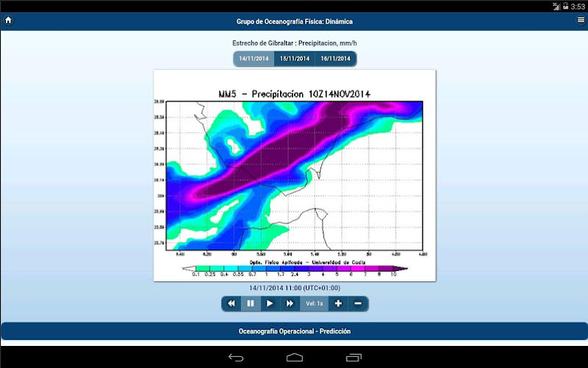Click the timestamp 14/11/2014 11:00 (UTC+01:00)
Viewport: 588px width, 368px height.
pyautogui.click(x=295, y=289)
